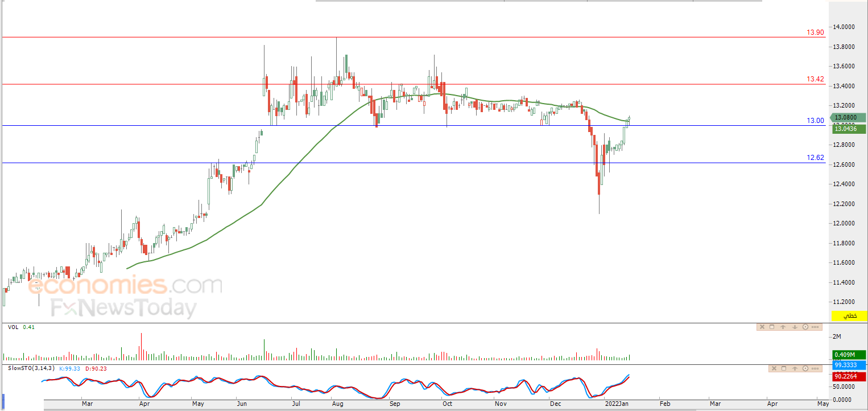Image resolution: width=868 pixels, height=411 pixels.
Task: Select the 12.62 support line label
Action: click(815, 158)
